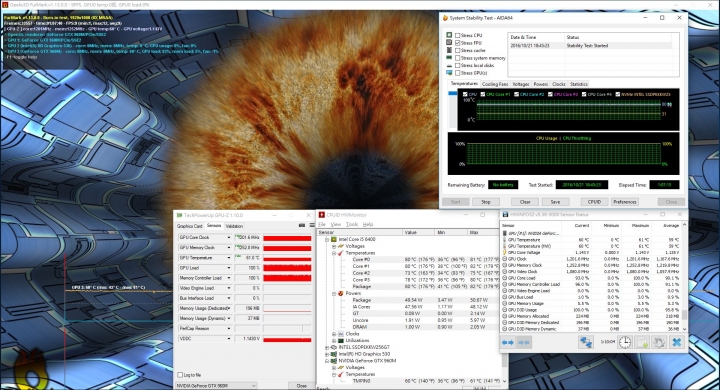Screen dimensions: 720x390
Task: Open VDDC dropdown in GPU-Z
Action: click(229, 339)
